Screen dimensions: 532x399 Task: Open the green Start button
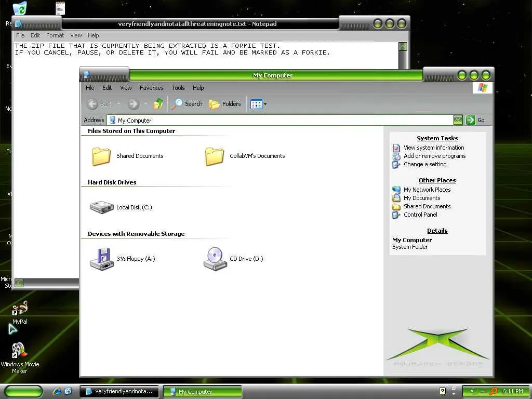(x=24, y=391)
